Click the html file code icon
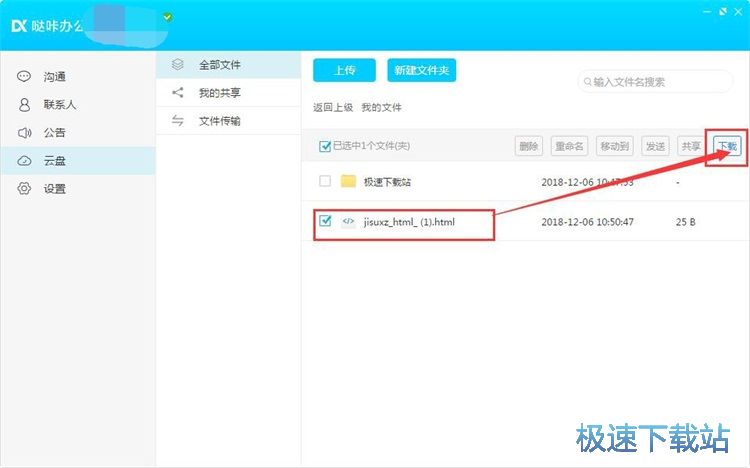This screenshot has width=750, height=468. tap(348, 221)
